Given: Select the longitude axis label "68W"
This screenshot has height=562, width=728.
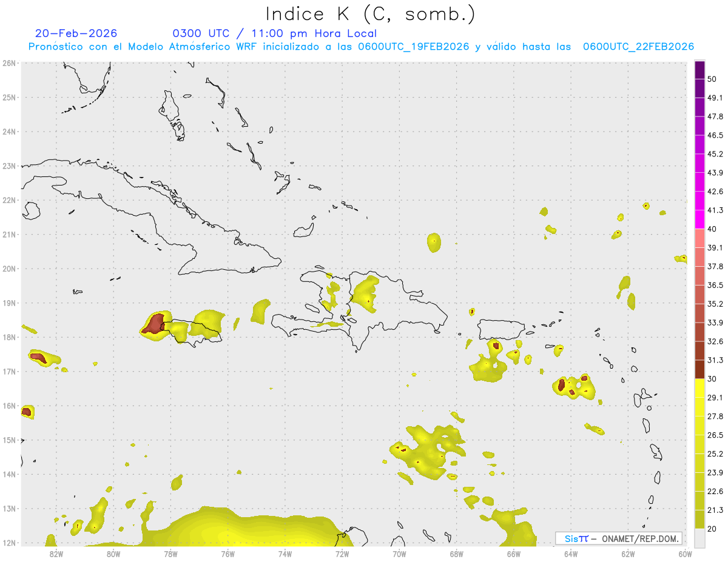Looking at the screenshot, I should 456,554.
